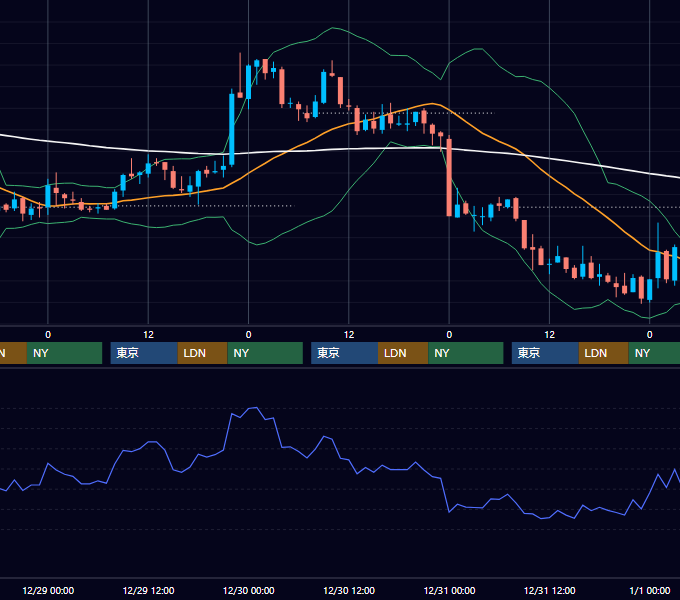Click the 12/31 12:00 date label
This screenshot has height=600, width=680.
coord(549,590)
